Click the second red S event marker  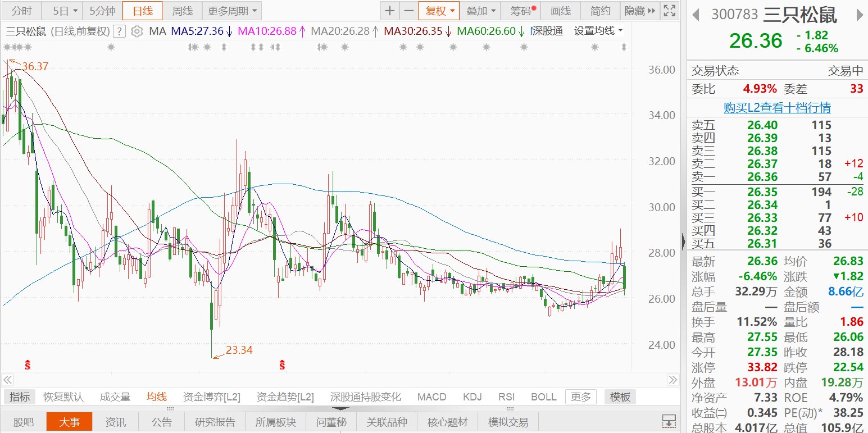(282, 365)
